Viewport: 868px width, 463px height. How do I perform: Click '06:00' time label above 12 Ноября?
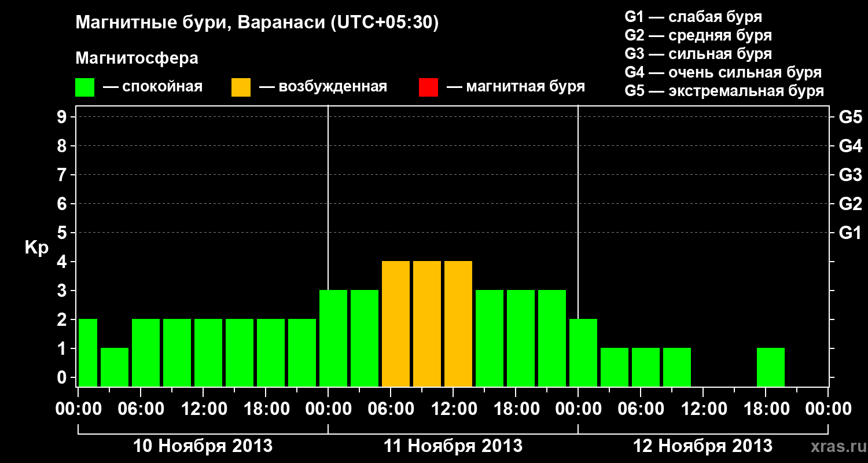[641, 409]
